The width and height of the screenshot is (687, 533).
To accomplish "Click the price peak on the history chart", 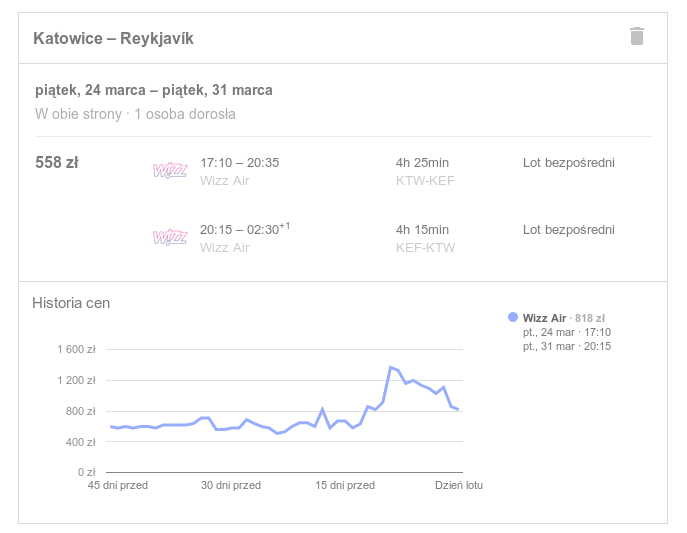I will point(390,367).
